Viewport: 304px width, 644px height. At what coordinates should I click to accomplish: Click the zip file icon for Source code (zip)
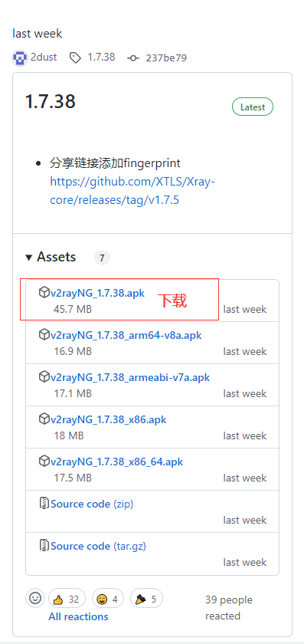click(44, 503)
